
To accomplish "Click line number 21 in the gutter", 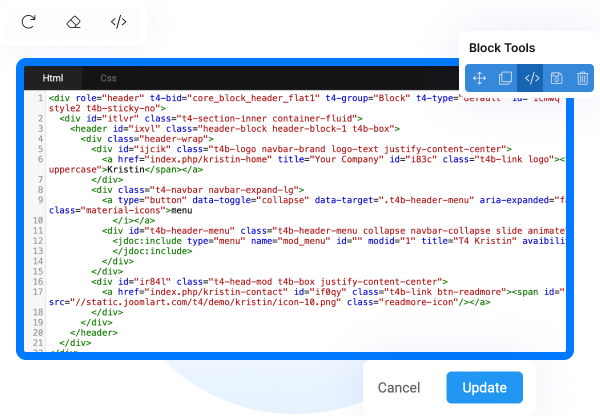I will (x=38, y=343).
